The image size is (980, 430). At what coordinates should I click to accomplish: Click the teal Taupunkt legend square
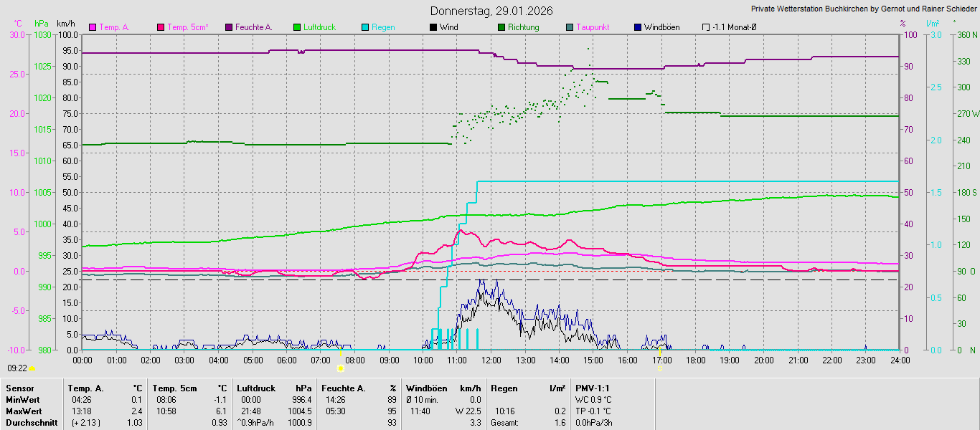pyautogui.click(x=570, y=27)
